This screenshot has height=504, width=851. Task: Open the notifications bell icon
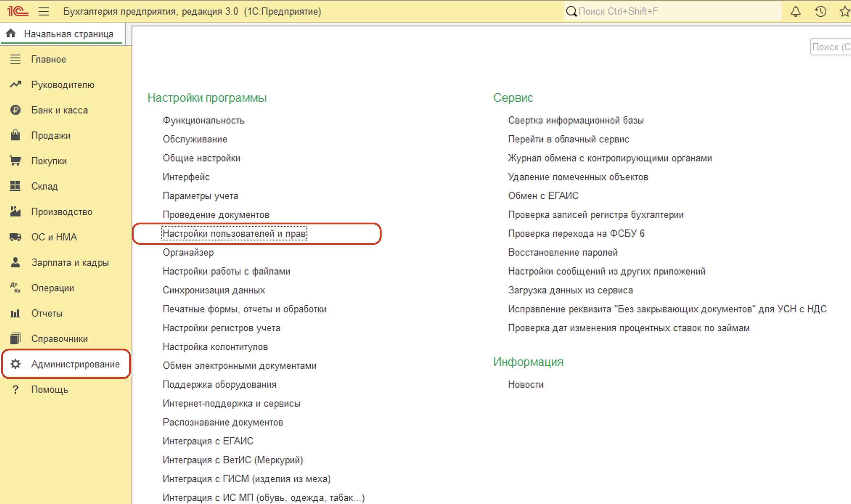(795, 11)
